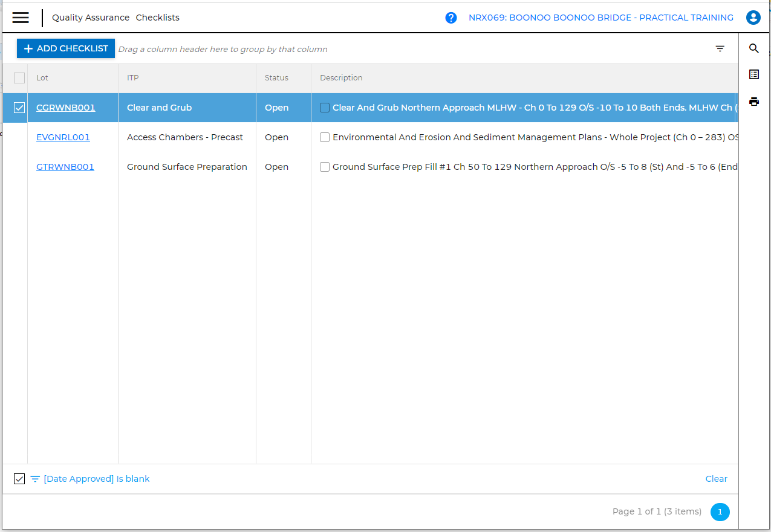The image size is (771, 532).
Task: Sort by the ITP column header
Action: (x=133, y=78)
